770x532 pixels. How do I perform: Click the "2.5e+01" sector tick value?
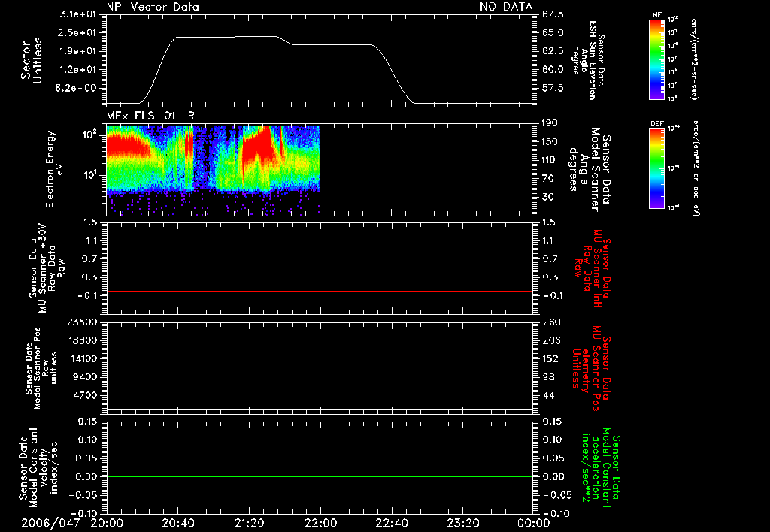[x=78, y=32]
